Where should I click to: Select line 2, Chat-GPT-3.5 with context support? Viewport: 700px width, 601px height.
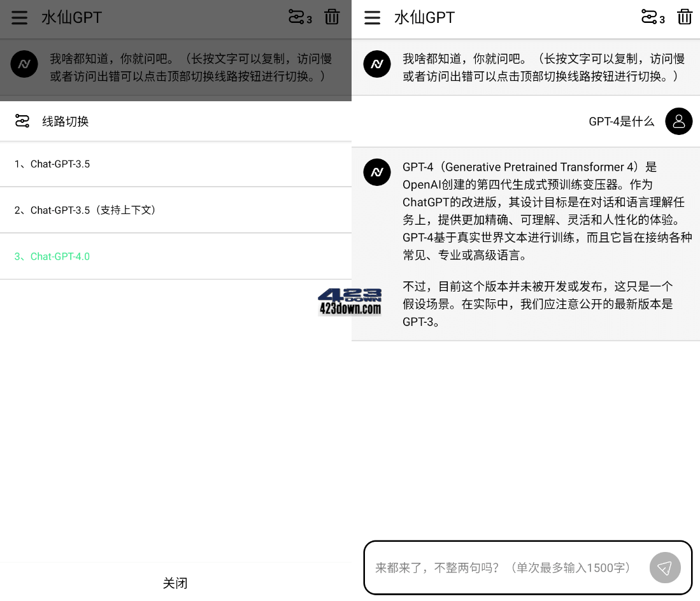86,210
